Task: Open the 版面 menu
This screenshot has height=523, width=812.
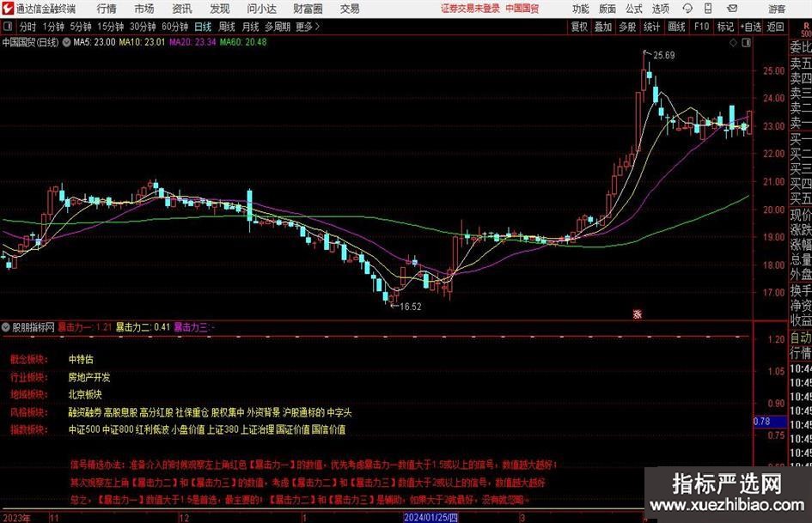Action: tap(607, 9)
